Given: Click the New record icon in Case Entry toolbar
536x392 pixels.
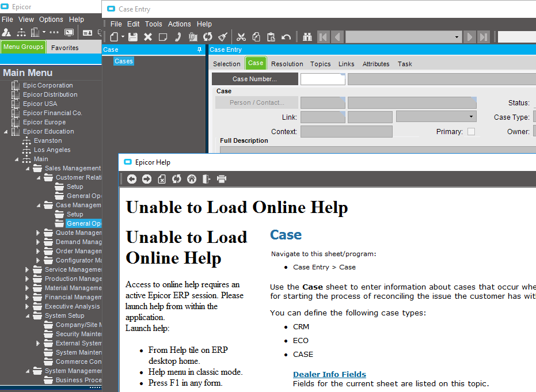Looking at the screenshot, I should click(x=115, y=37).
